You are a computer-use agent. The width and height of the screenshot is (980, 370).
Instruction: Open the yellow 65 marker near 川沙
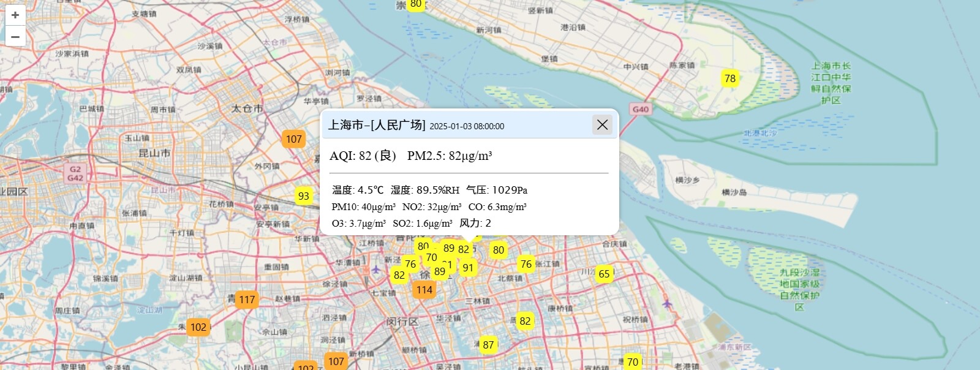click(604, 274)
